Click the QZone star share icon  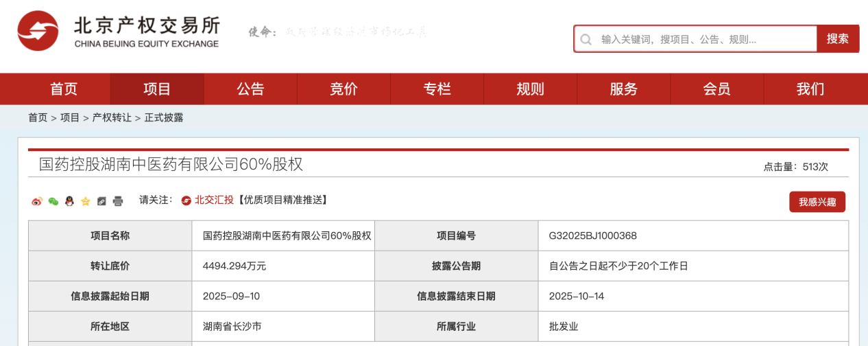tap(86, 201)
